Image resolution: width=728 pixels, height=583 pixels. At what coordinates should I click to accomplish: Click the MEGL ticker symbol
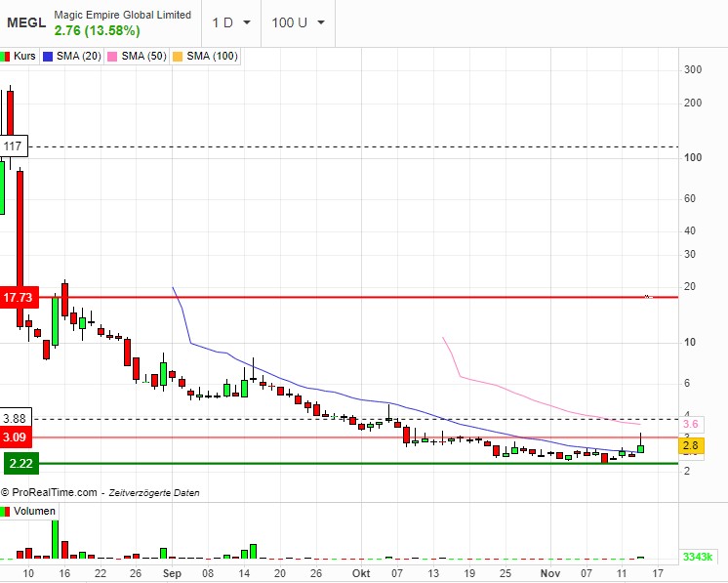(25, 22)
